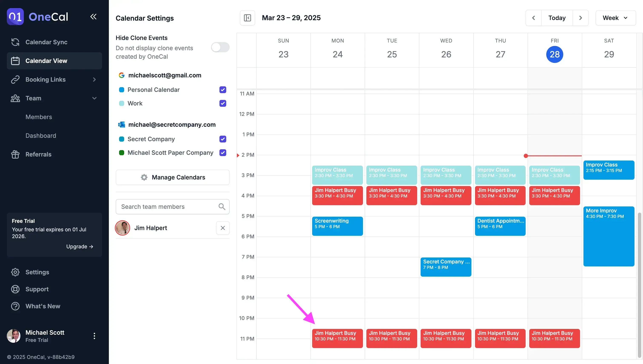The width and height of the screenshot is (643, 364).
Task: Select Members under the Team menu
Action: 39,117
